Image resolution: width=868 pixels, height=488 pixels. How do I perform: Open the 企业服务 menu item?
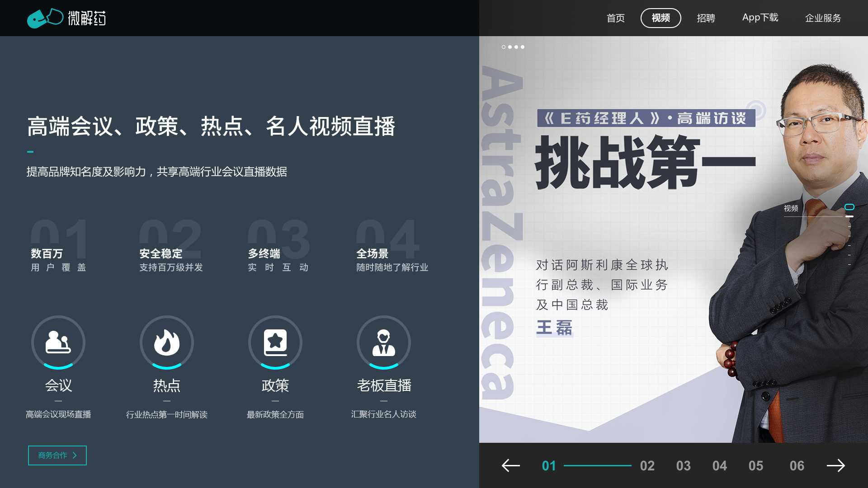click(x=823, y=18)
